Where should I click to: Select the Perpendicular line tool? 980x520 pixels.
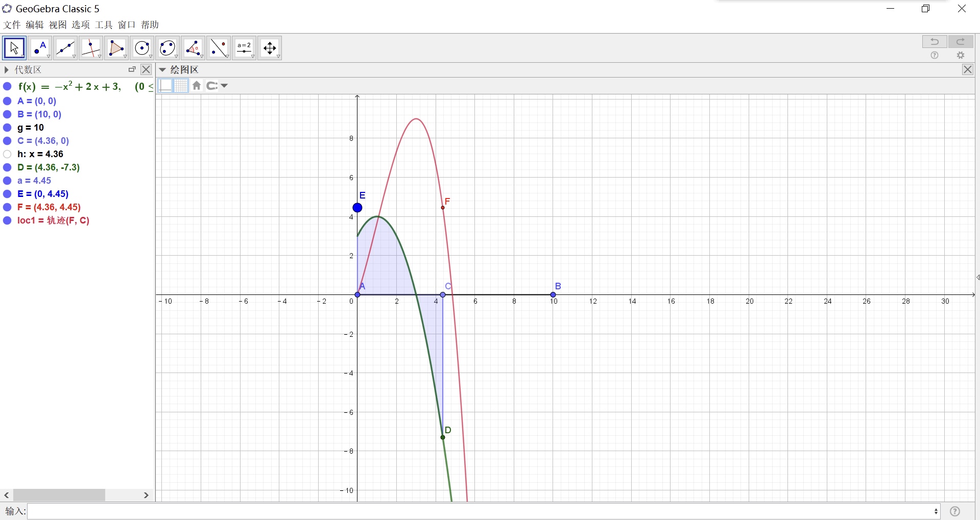91,48
